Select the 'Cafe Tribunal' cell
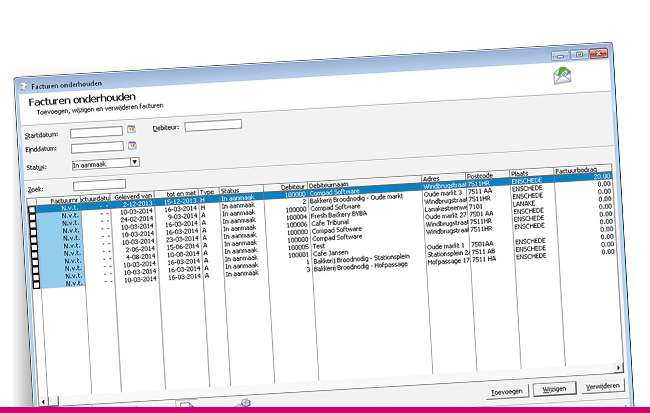The height and width of the screenshot is (413, 650). click(330, 223)
